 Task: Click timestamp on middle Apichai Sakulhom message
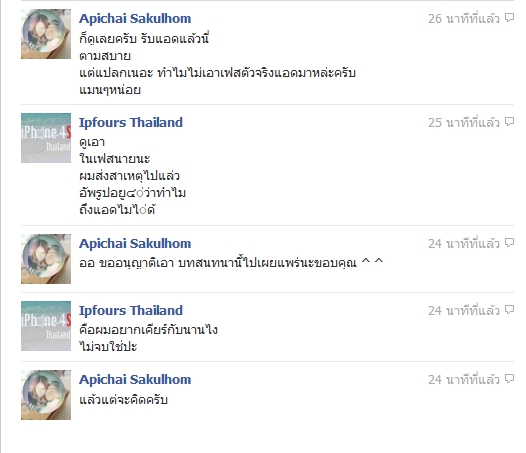click(464, 243)
